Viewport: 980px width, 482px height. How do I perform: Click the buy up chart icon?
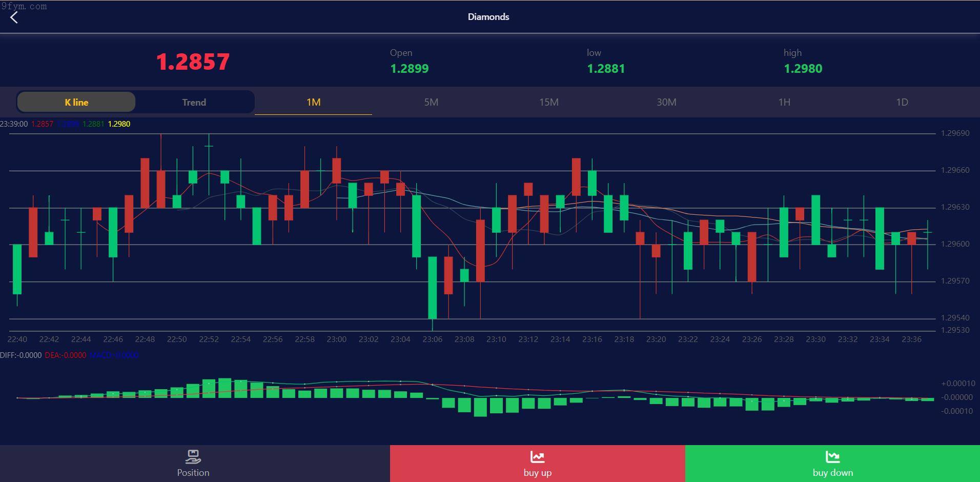pyautogui.click(x=537, y=456)
